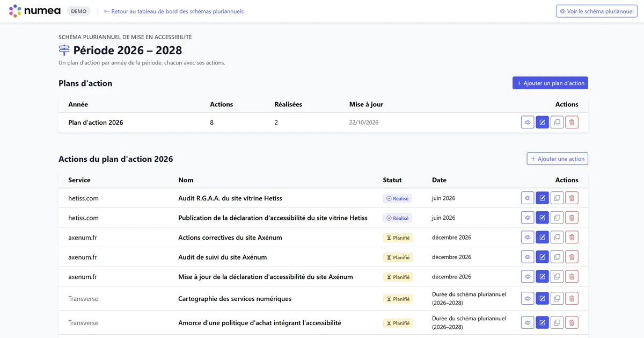View the Actions correctives Axénum action

point(528,238)
